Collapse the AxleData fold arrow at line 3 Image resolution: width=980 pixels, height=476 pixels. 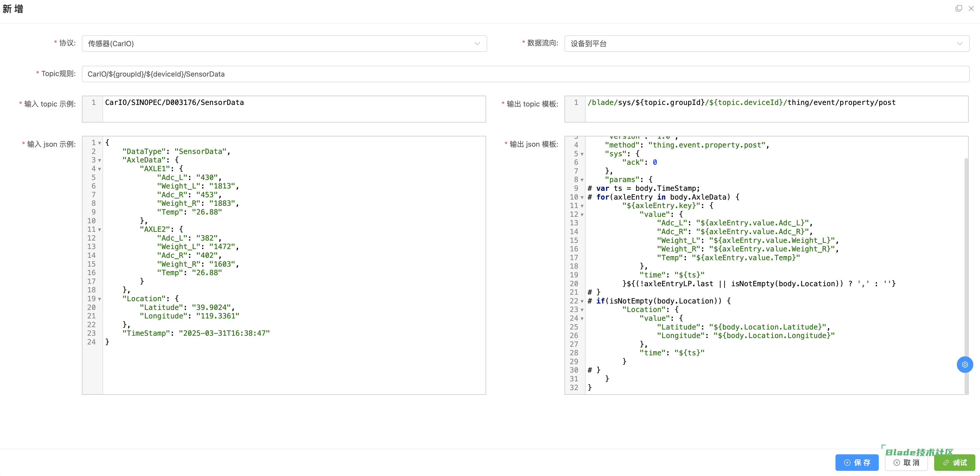tap(100, 160)
